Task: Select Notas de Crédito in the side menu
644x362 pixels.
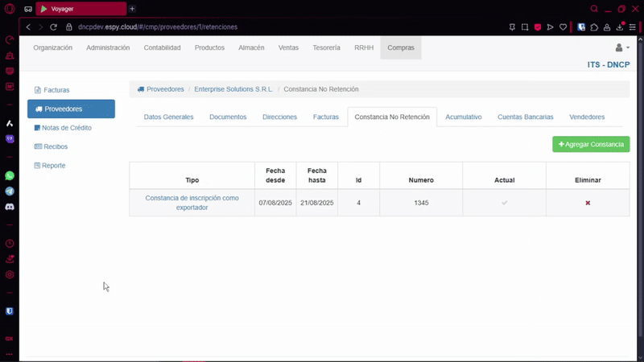Action: pyautogui.click(x=66, y=128)
